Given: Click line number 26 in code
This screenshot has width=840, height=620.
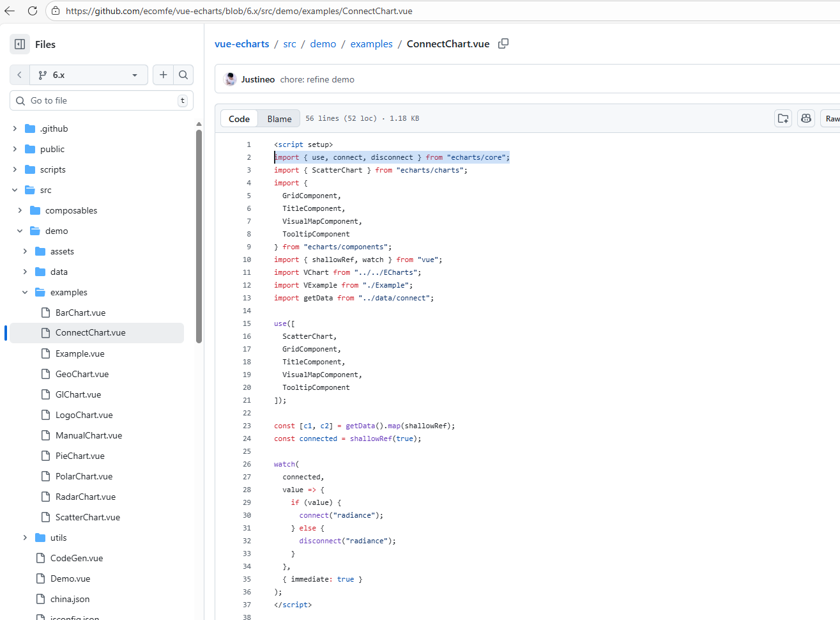Looking at the screenshot, I should [247, 464].
